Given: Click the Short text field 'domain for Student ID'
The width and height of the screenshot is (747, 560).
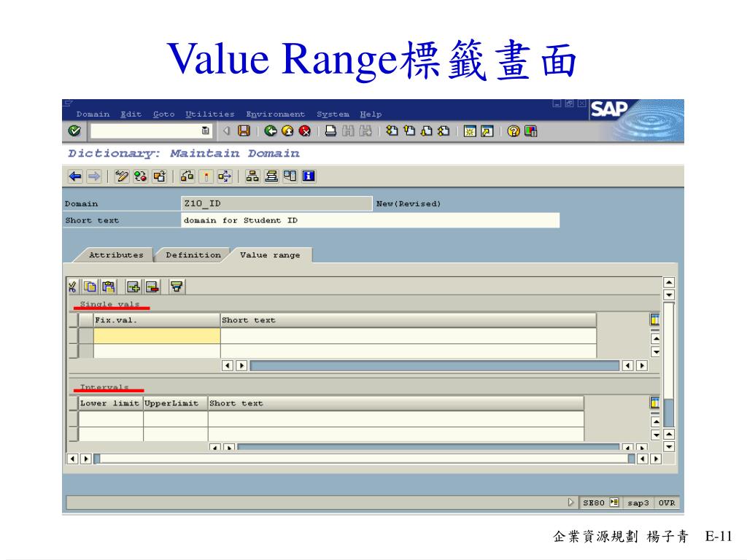Looking at the screenshot, I should [370, 220].
